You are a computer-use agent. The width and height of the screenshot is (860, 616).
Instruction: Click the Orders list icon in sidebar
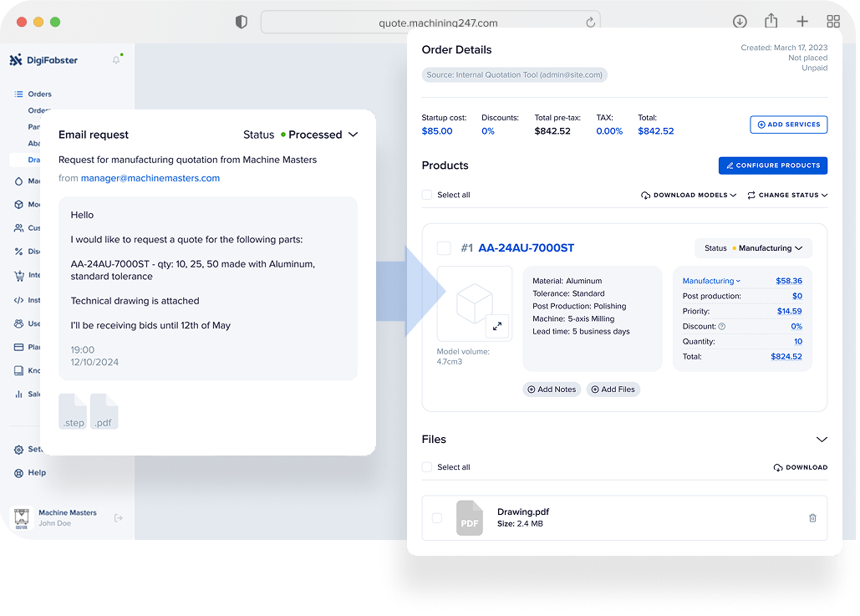[18, 94]
